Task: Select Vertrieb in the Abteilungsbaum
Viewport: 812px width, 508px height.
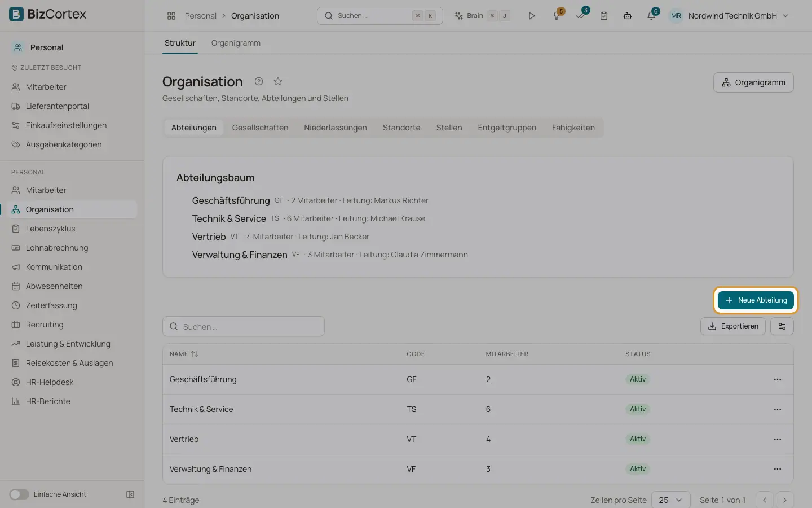Action: coord(209,237)
